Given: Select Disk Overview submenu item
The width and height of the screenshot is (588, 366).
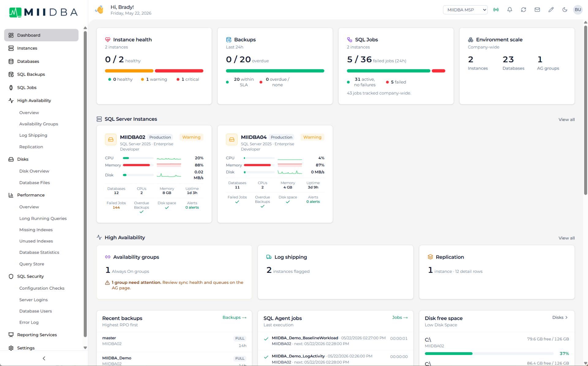Looking at the screenshot, I should point(34,171).
